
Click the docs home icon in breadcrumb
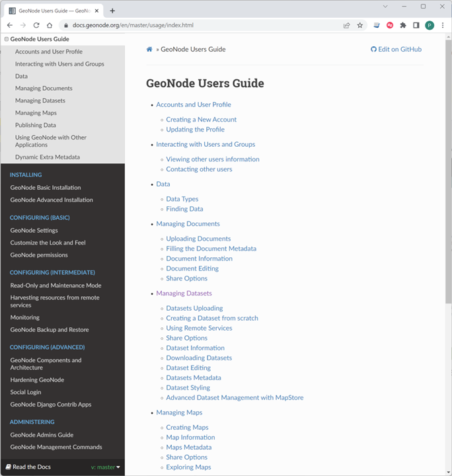coord(149,50)
